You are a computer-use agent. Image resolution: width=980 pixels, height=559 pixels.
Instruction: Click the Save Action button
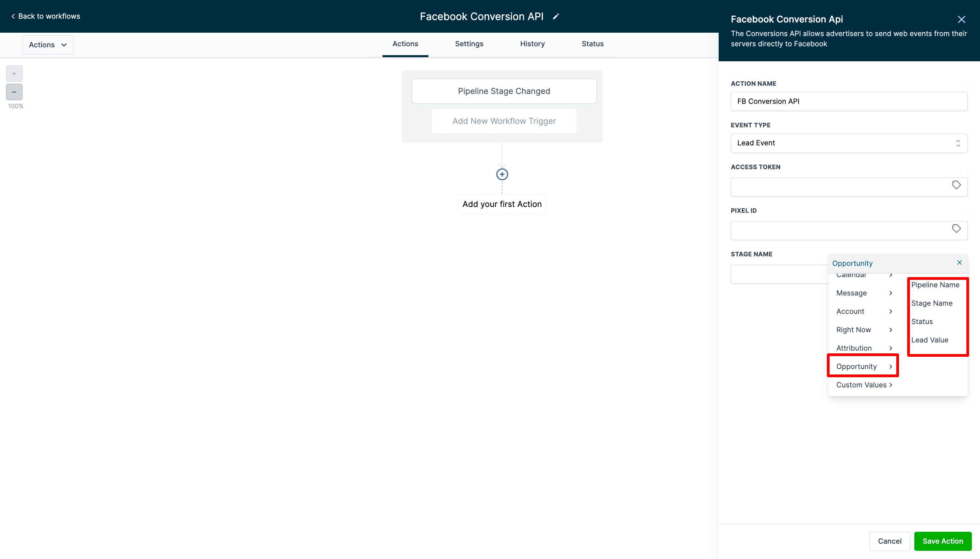(942, 541)
